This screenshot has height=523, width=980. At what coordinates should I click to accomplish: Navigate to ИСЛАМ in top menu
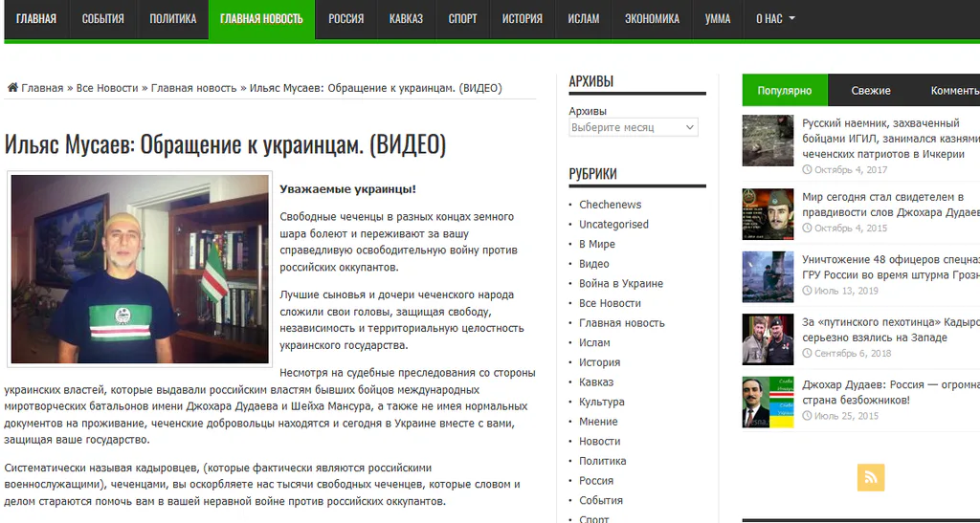pyautogui.click(x=583, y=19)
